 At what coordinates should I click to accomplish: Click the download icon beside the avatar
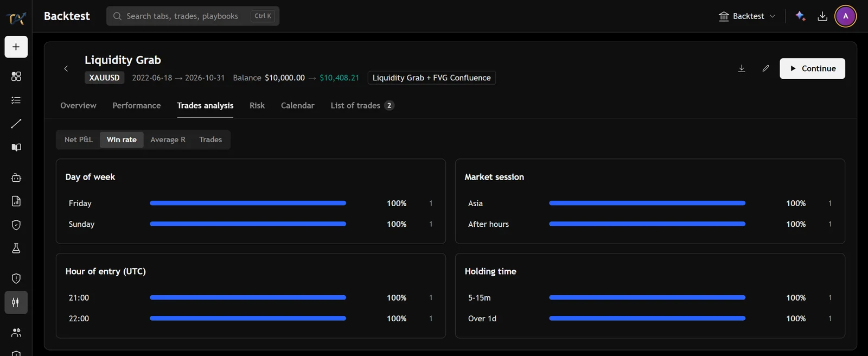(822, 16)
